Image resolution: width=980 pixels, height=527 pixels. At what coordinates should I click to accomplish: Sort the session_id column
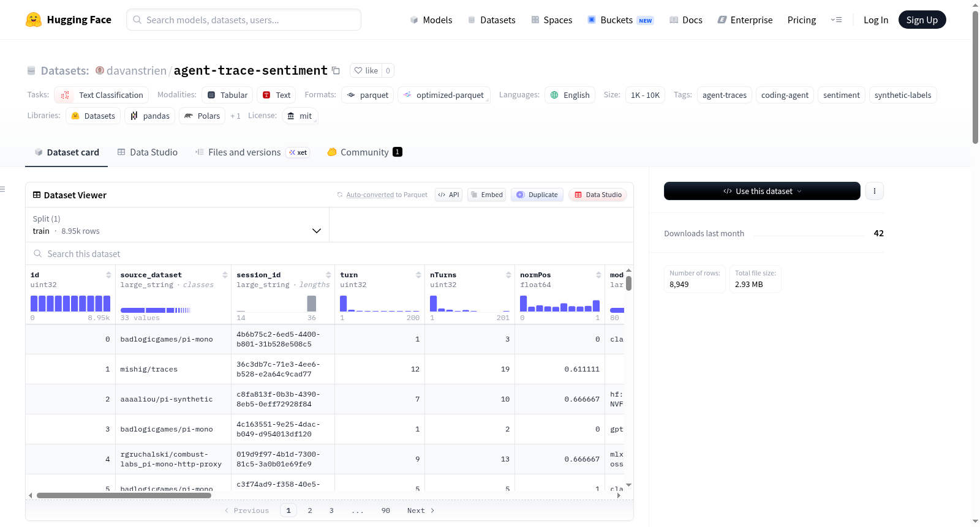tap(328, 275)
